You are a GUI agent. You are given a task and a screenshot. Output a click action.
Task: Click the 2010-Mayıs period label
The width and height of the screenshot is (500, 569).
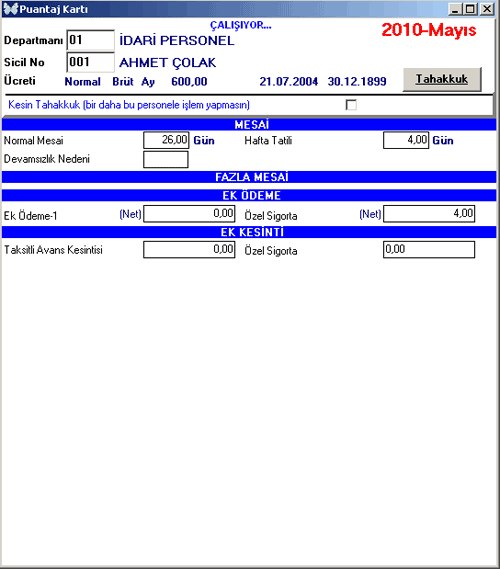429,30
